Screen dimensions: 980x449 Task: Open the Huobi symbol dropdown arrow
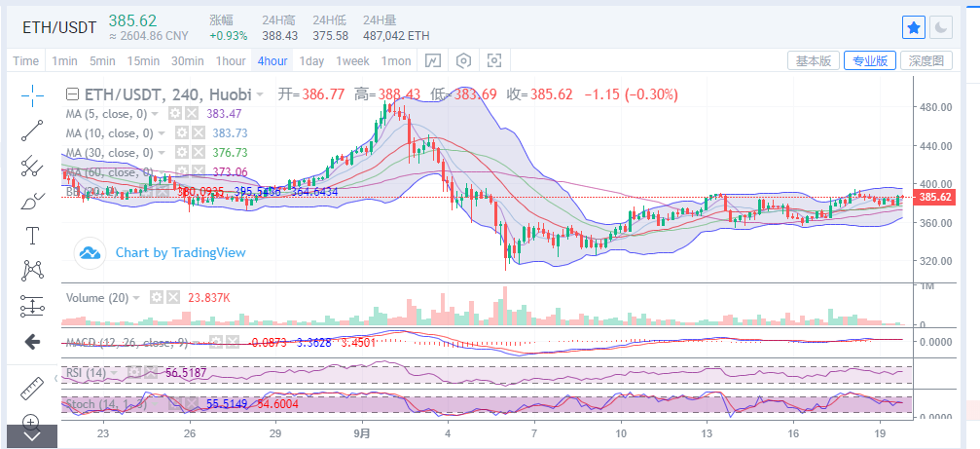[x=260, y=95]
